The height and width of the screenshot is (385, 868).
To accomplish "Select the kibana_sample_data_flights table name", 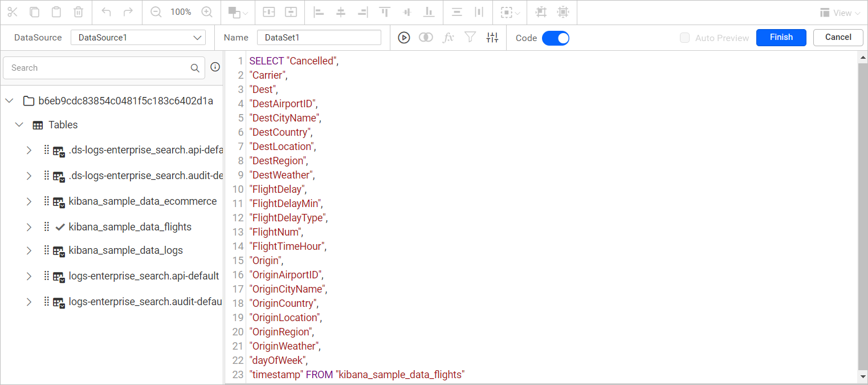I will click(130, 227).
